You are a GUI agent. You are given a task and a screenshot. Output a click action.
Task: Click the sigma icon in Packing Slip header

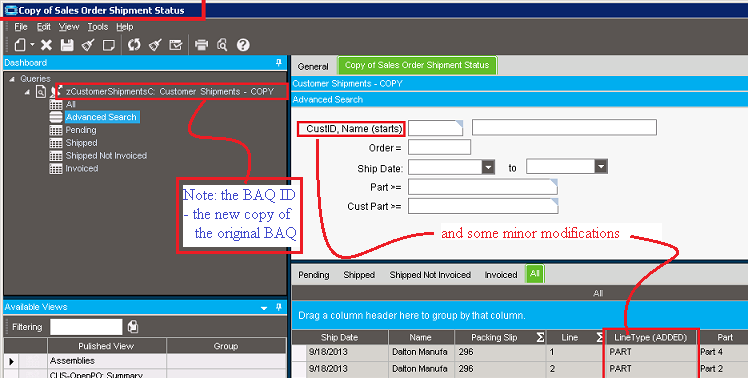click(540, 337)
